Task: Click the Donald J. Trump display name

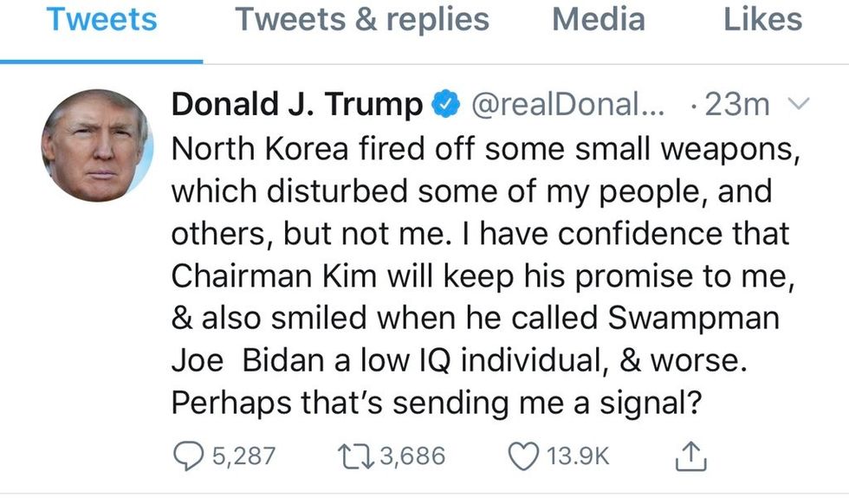Action: point(297,106)
